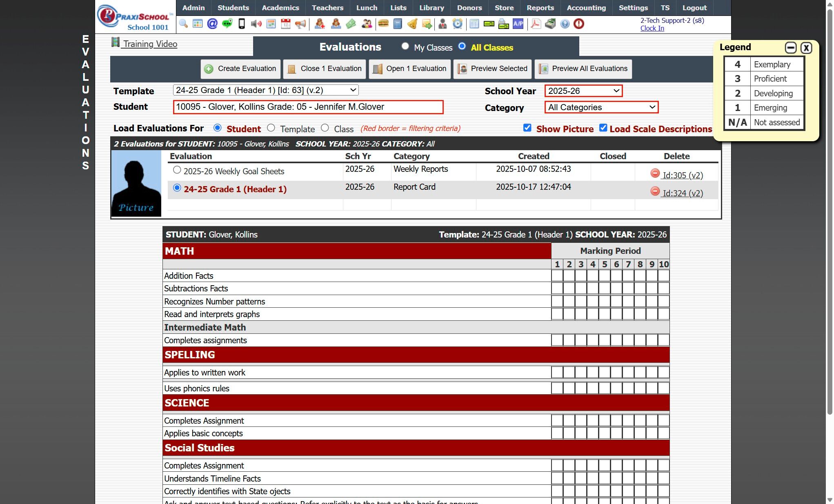Click the A/P accounts payable icon
This screenshot has height=504, width=834.
(518, 24)
